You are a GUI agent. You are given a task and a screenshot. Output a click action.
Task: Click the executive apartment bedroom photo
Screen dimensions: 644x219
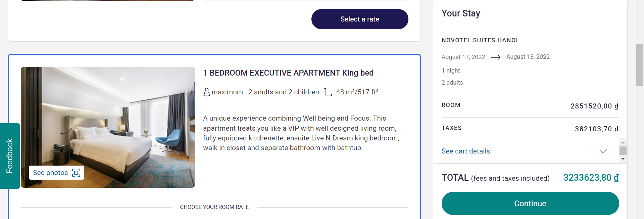coord(108,127)
